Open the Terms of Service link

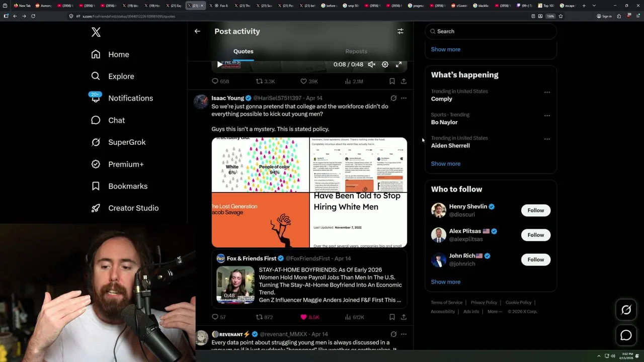click(446, 303)
